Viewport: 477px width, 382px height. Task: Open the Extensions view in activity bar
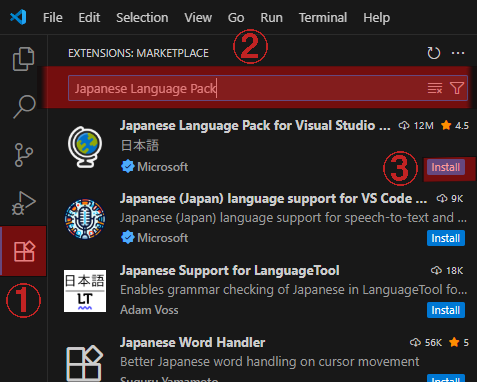(24, 251)
